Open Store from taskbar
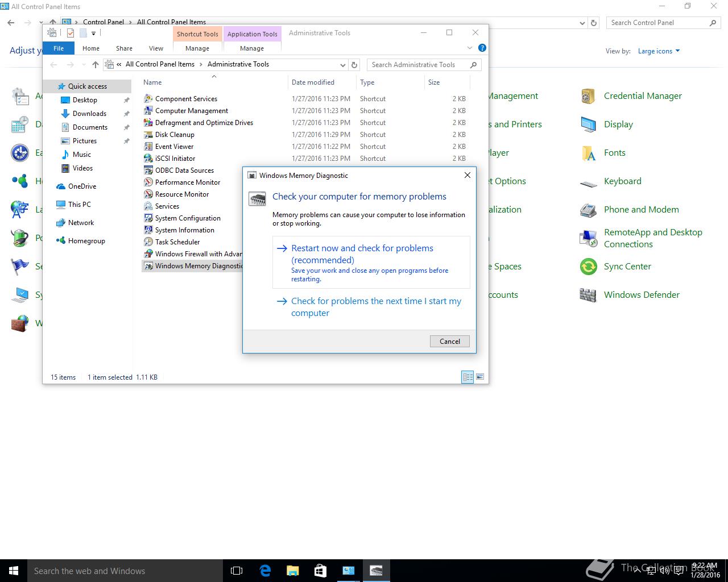Screen dimensions: 728x582 tap(320, 571)
